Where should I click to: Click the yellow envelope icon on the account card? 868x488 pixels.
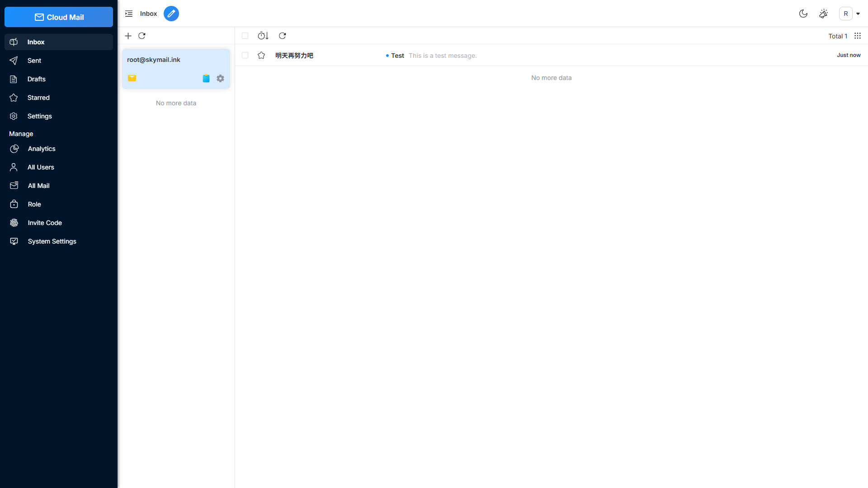coord(132,78)
